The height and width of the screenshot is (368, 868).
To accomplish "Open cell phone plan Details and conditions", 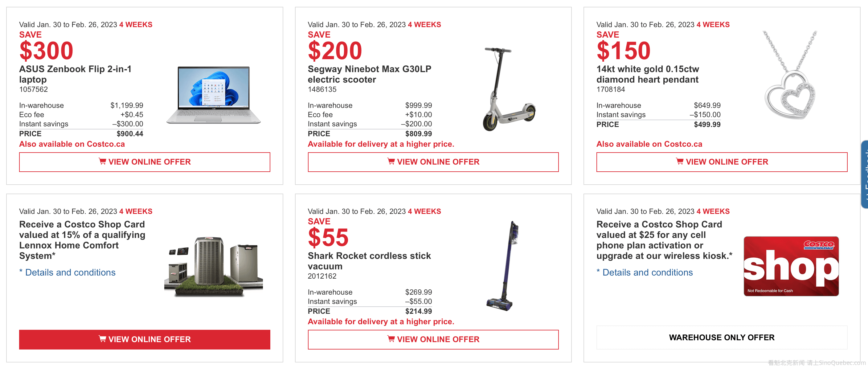I will [647, 272].
